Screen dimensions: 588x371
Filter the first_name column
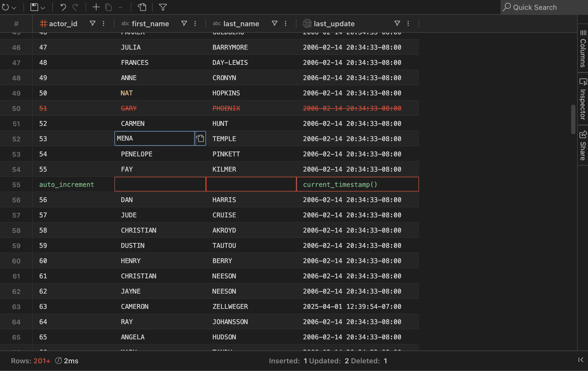pos(184,23)
